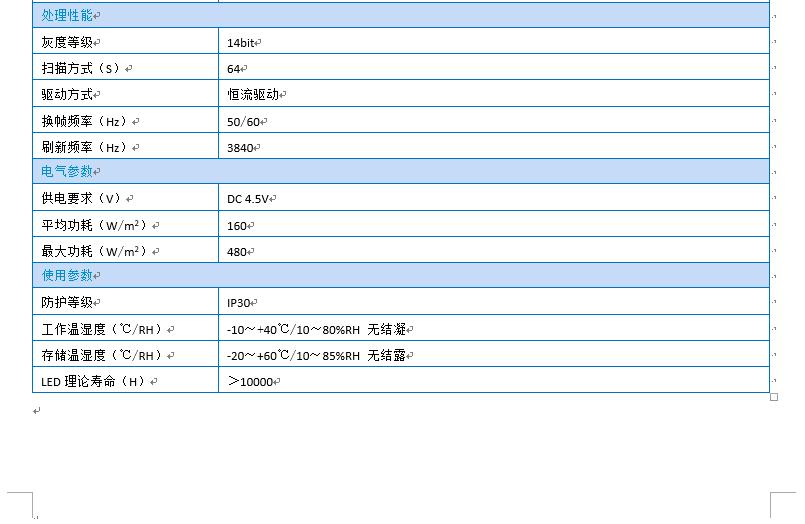Click the 防护等级 label cell

coord(67,303)
